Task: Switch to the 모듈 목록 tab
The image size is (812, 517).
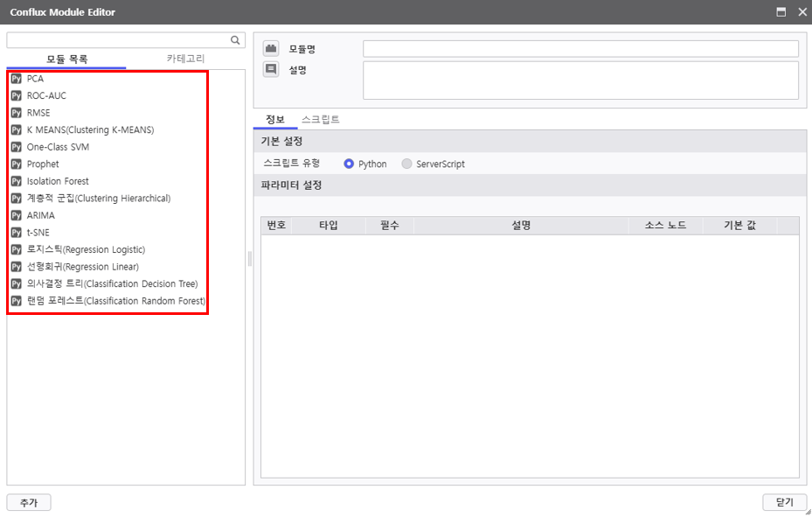Action: coord(66,59)
